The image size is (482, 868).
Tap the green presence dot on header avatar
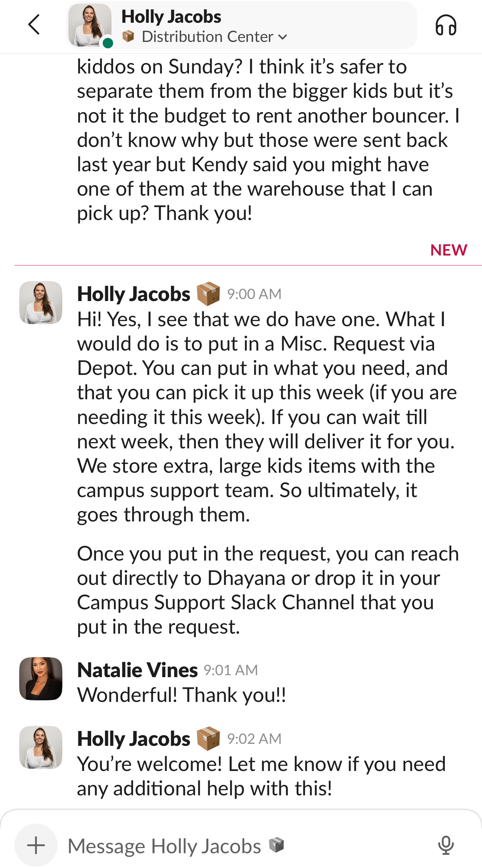click(x=108, y=43)
